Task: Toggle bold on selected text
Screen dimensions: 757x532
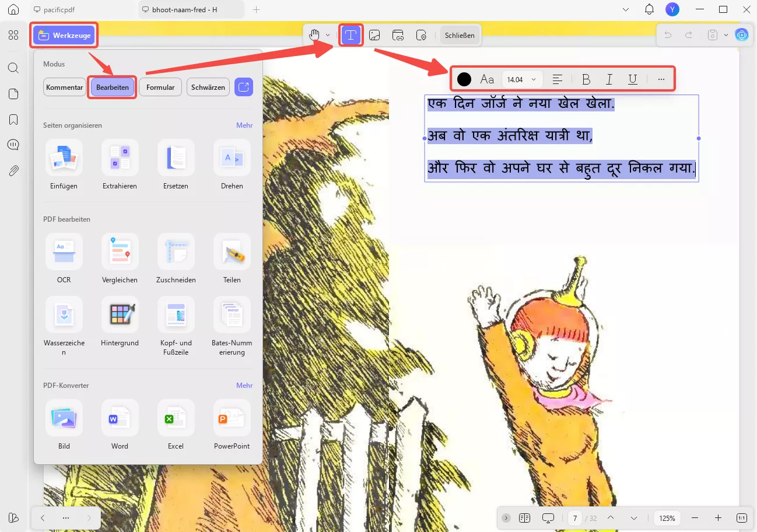Action: point(586,79)
